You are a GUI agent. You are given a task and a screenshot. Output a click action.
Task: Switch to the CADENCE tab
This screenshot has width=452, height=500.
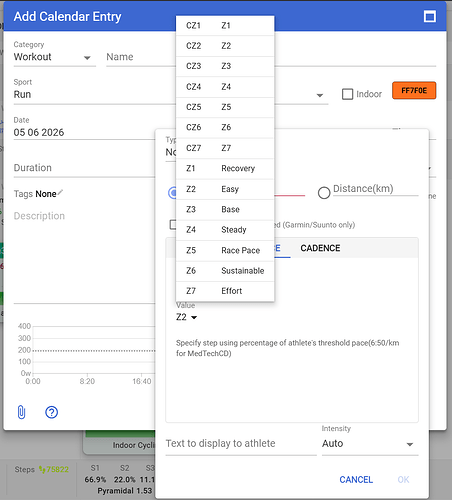click(320, 248)
